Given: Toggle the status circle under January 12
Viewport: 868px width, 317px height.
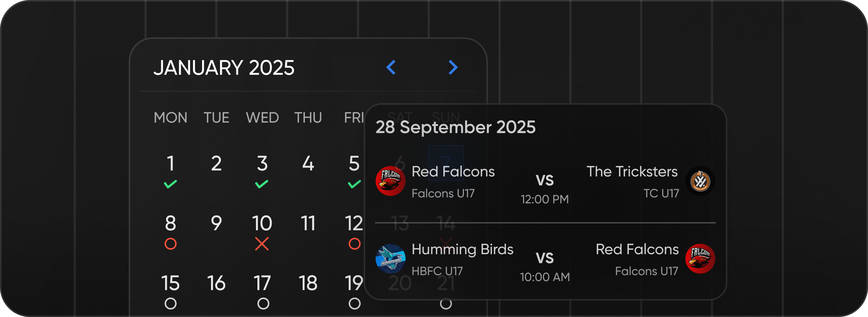Looking at the screenshot, I should click(353, 244).
